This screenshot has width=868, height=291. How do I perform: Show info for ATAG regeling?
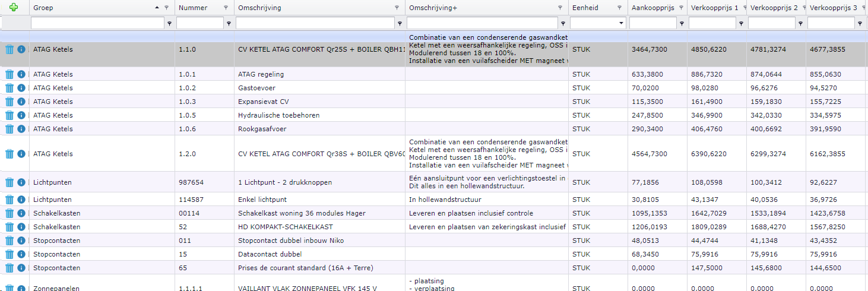point(21,74)
